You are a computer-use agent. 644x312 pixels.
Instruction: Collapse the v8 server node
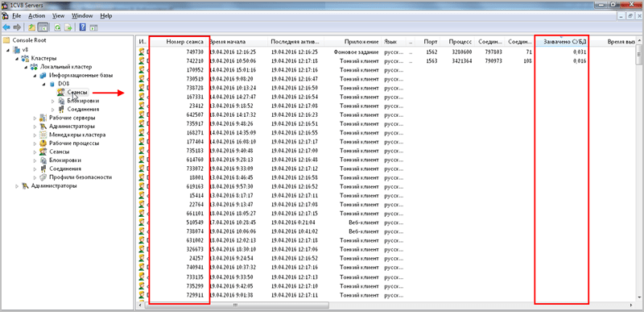click(x=9, y=50)
